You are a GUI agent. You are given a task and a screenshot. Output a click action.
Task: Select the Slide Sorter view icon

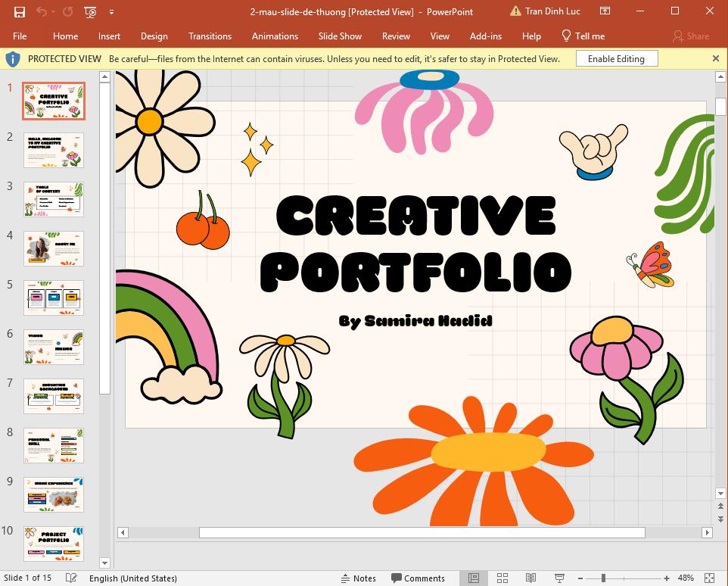(x=502, y=578)
